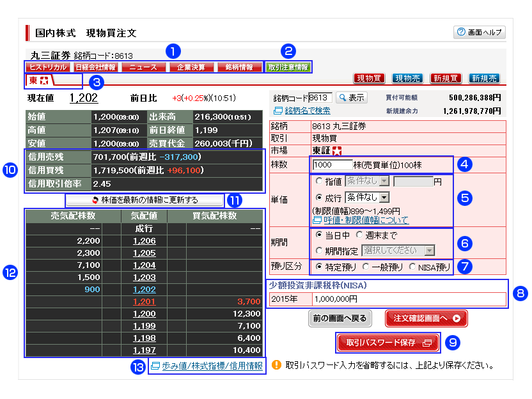Click quote price 1,198 in the order book
The height and width of the screenshot is (399, 532).
point(145,338)
